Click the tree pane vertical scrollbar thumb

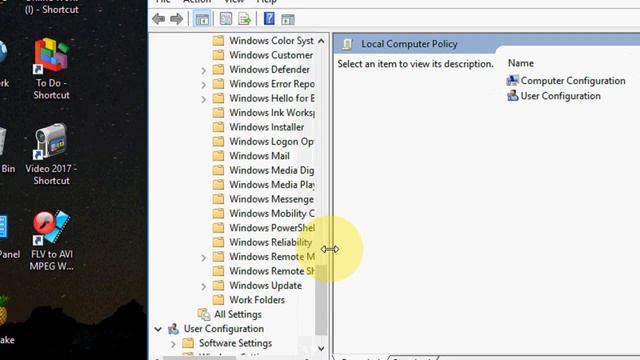321,300
